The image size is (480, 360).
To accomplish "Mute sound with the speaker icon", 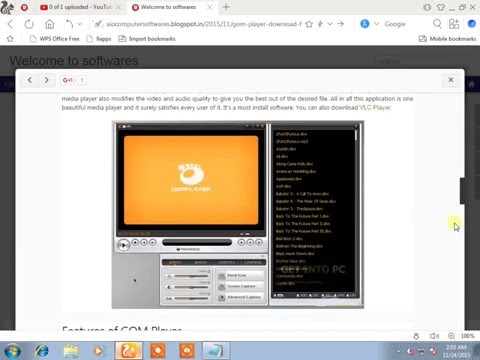I will click(434, 336).
